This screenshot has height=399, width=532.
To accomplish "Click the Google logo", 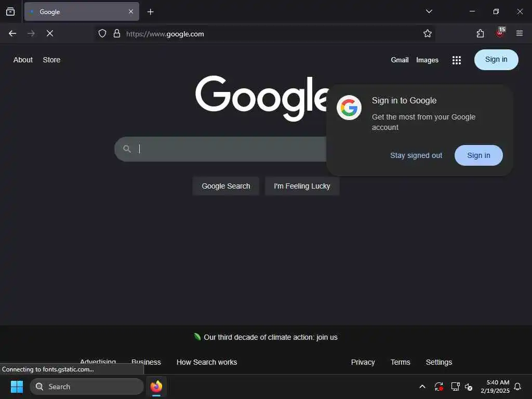I will [x=262, y=98].
